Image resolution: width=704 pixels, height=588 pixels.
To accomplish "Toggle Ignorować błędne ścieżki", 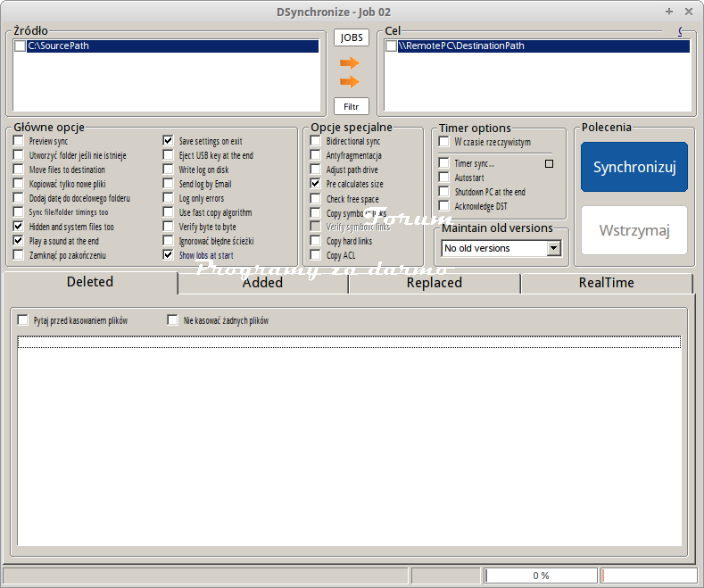I will click(x=168, y=241).
